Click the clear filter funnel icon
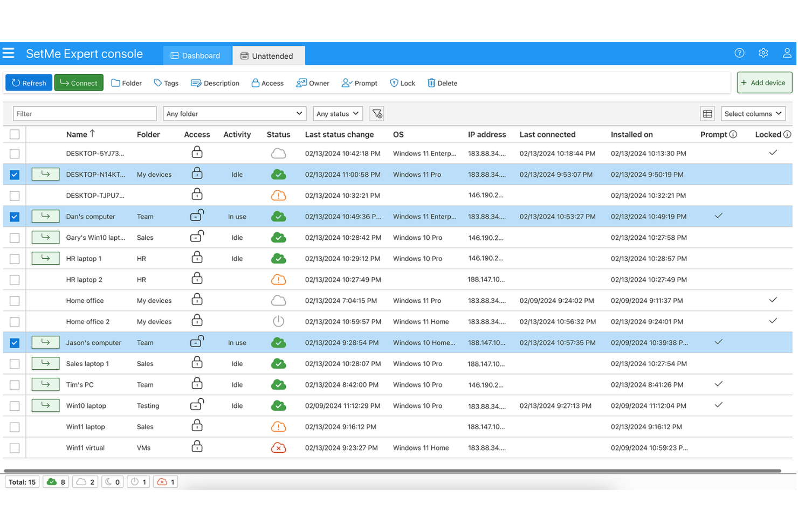This screenshot has width=798, height=532. click(x=377, y=113)
